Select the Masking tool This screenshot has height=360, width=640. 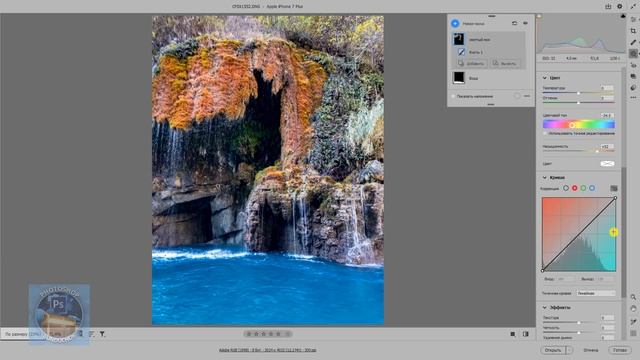pyautogui.click(x=633, y=53)
